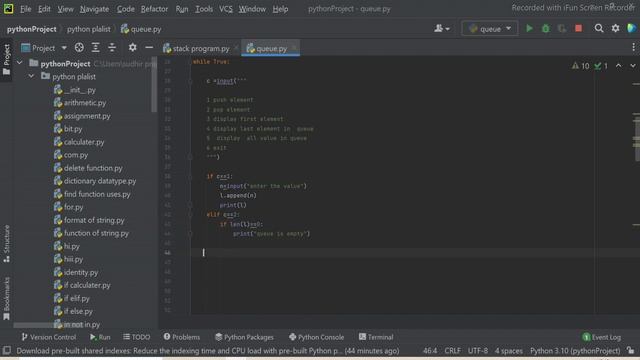Open the Code With Me user icon
The image size is (640, 360).
[442, 28]
